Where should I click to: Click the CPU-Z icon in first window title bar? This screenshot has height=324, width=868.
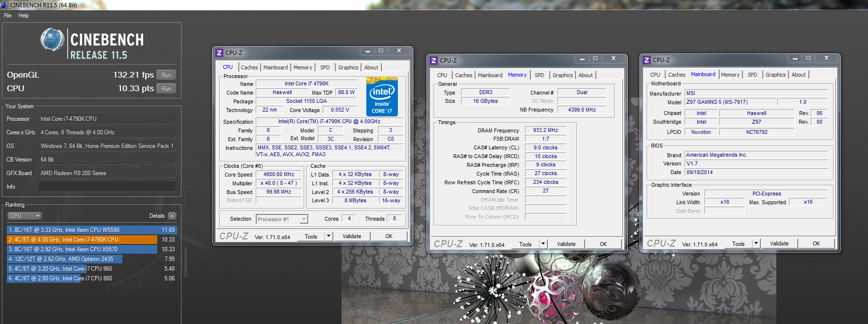pyautogui.click(x=219, y=53)
